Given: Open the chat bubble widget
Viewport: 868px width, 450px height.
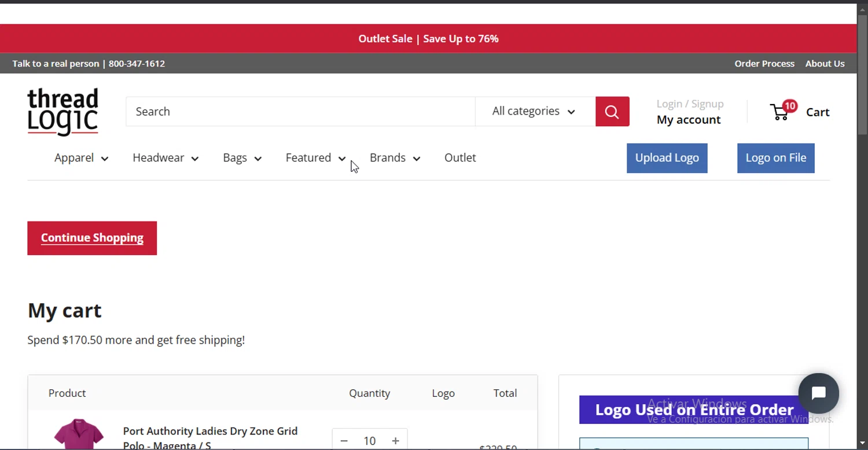Looking at the screenshot, I should coord(818,393).
